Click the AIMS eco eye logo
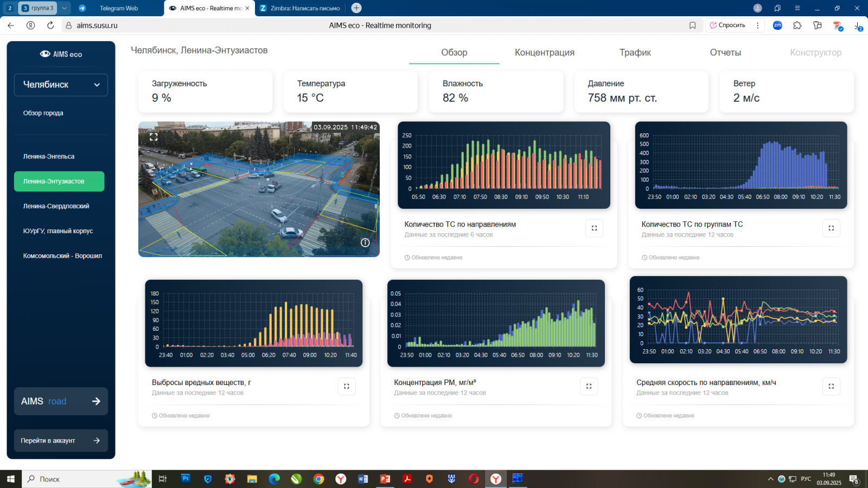Screen dimensions: 868x488 pyautogui.click(x=45, y=54)
